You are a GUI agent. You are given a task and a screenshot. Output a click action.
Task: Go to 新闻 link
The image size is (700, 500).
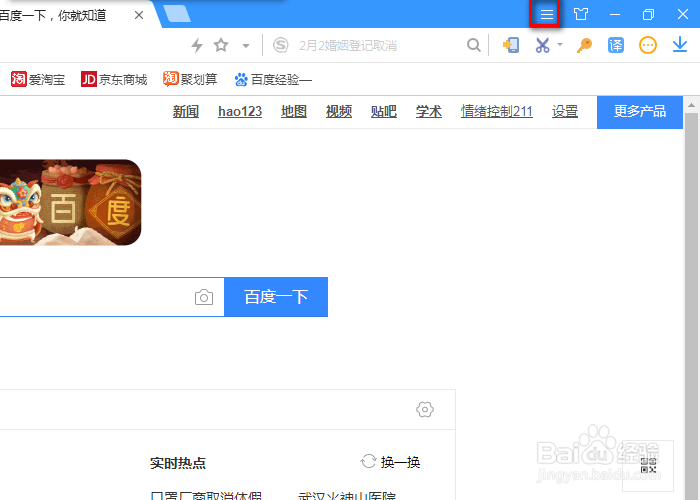click(186, 111)
